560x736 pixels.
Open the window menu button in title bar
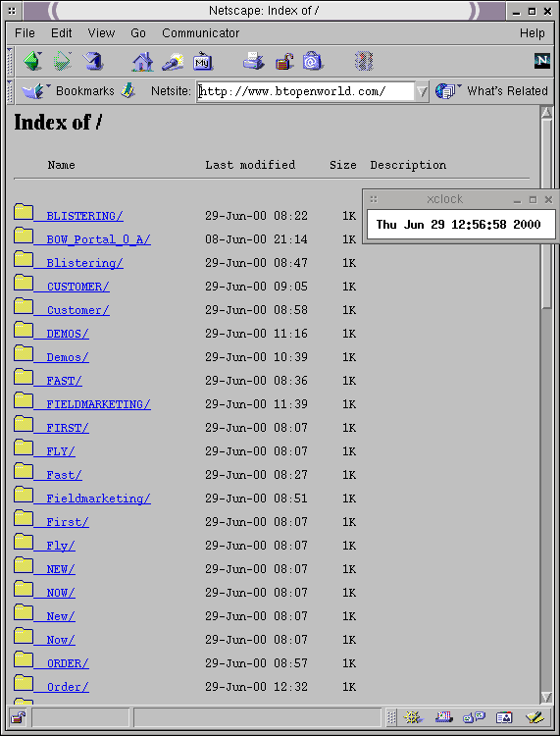(12, 11)
